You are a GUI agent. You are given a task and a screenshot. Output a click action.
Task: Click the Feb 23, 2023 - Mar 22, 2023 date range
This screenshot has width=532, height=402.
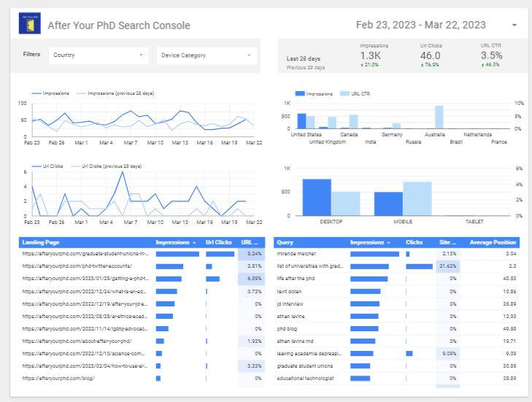[x=420, y=25]
